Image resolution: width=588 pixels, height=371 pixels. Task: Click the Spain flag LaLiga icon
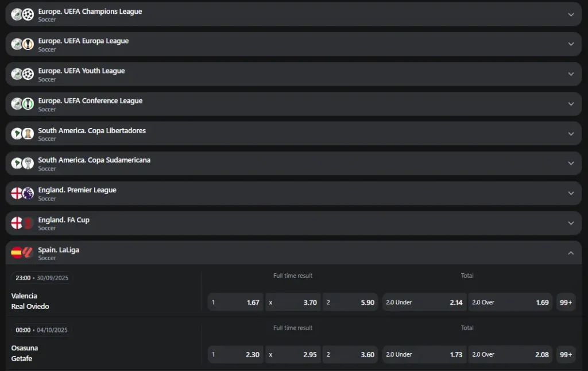[17, 253]
